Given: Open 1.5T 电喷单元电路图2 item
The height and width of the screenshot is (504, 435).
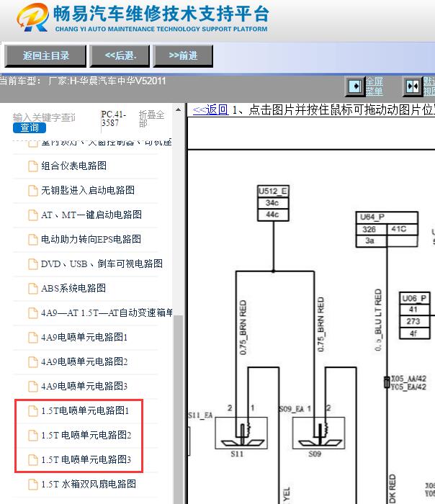Looking at the screenshot, I should coord(86,435).
